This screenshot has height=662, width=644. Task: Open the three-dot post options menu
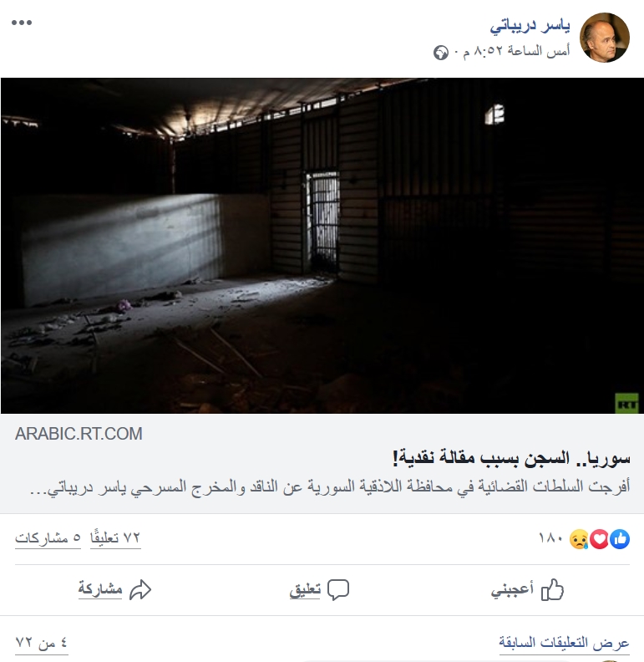coord(22,23)
